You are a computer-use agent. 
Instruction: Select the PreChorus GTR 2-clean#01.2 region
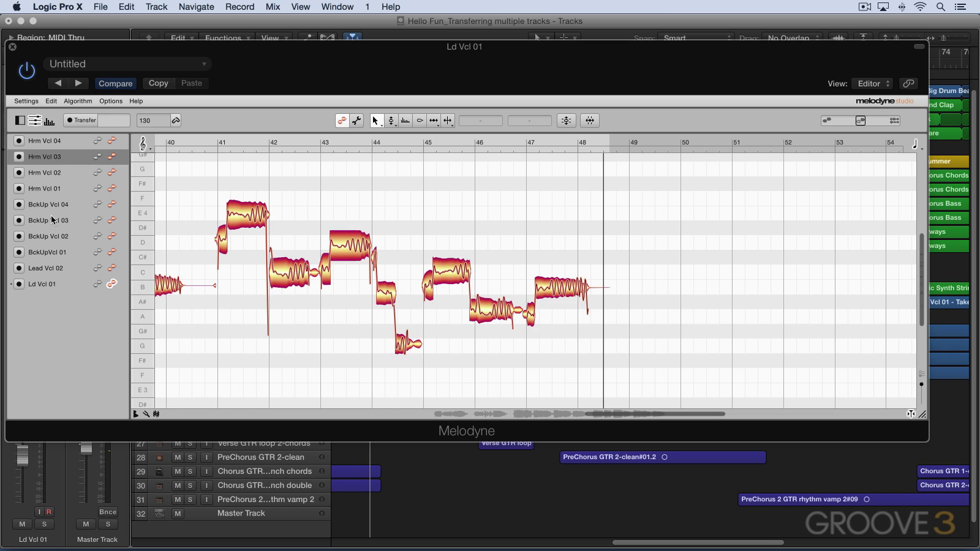click(x=663, y=457)
